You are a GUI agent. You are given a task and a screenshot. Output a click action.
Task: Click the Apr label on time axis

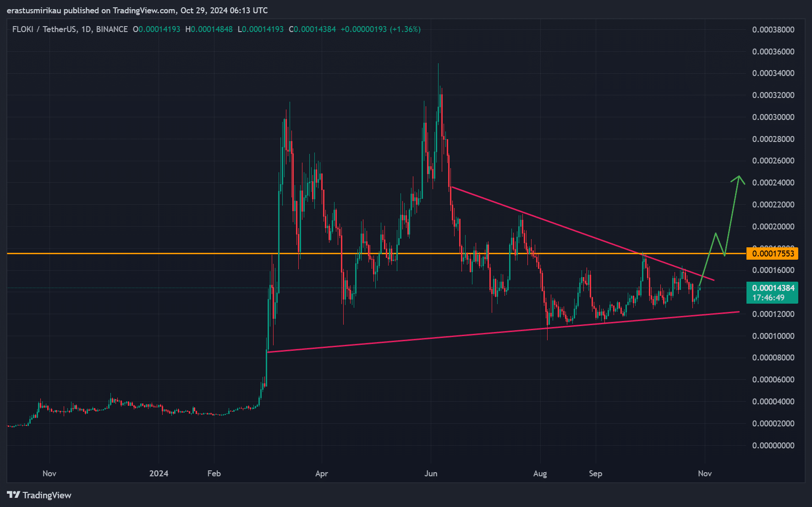pos(322,474)
